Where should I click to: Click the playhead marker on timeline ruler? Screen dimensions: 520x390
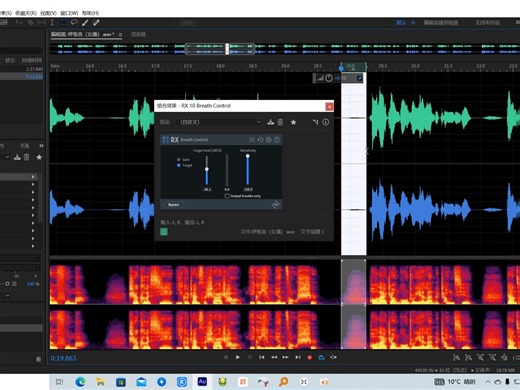341,68
